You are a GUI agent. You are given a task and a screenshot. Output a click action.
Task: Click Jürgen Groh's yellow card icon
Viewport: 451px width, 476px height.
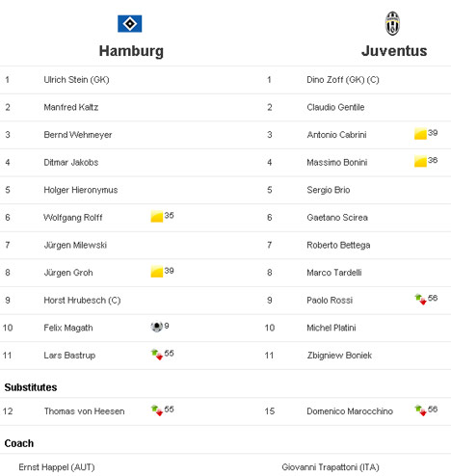coord(157,272)
